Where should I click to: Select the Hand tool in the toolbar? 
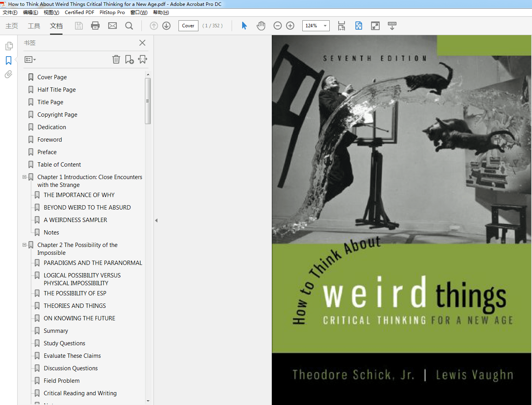[261, 26]
